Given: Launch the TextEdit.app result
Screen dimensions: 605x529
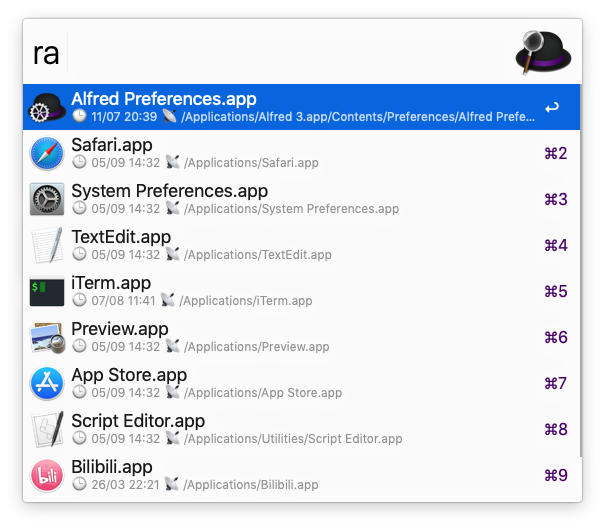Looking at the screenshot, I should [301, 245].
